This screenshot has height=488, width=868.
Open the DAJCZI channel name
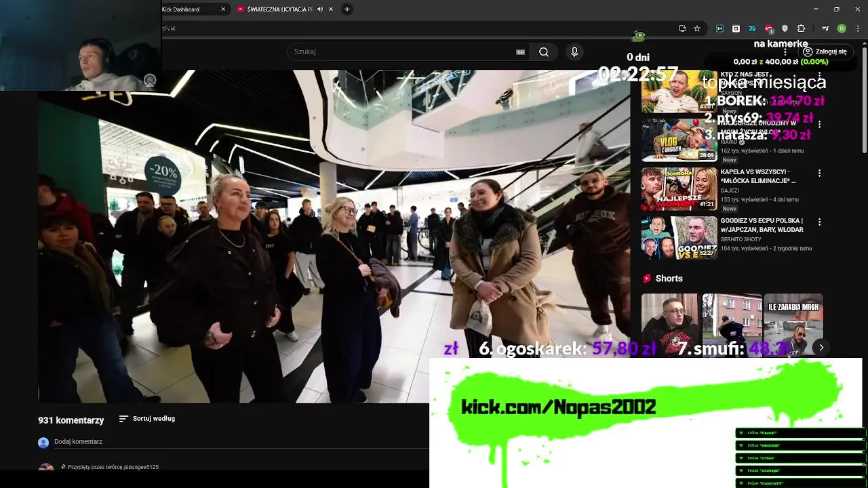pyautogui.click(x=731, y=191)
